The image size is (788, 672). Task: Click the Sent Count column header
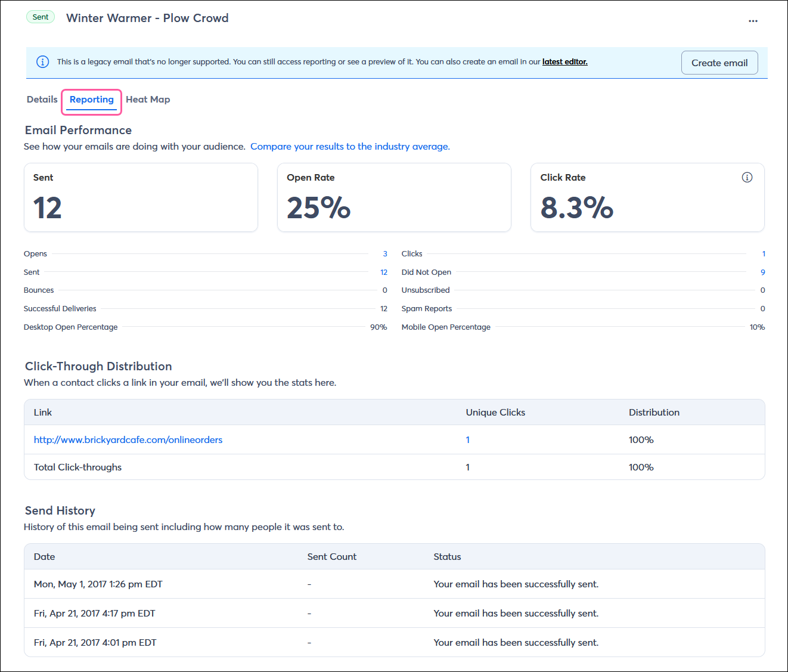pyautogui.click(x=332, y=557)
